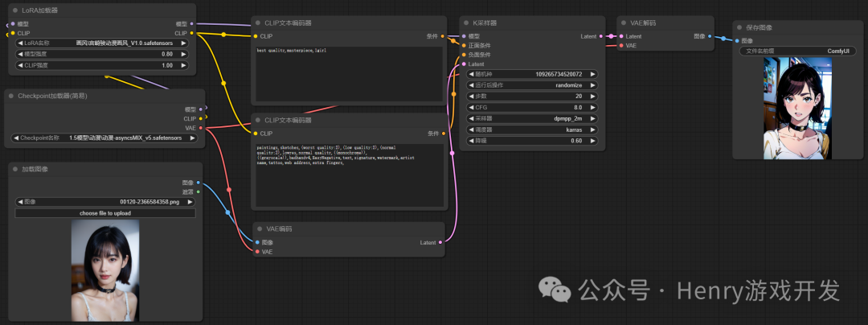The width and height of the screenshot is (868, 325).
Task: Click the 遮罩 output port on 加载图像 node
Action: pos(199,191)
